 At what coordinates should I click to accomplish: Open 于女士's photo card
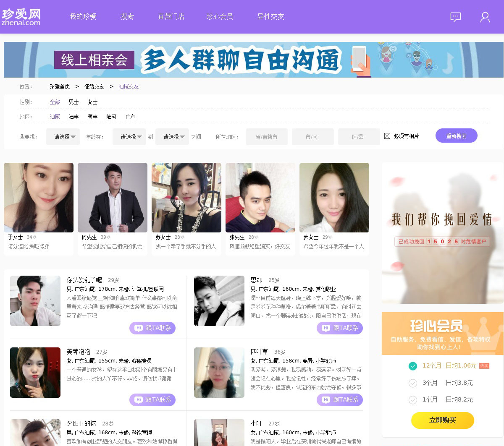point(39,198)
